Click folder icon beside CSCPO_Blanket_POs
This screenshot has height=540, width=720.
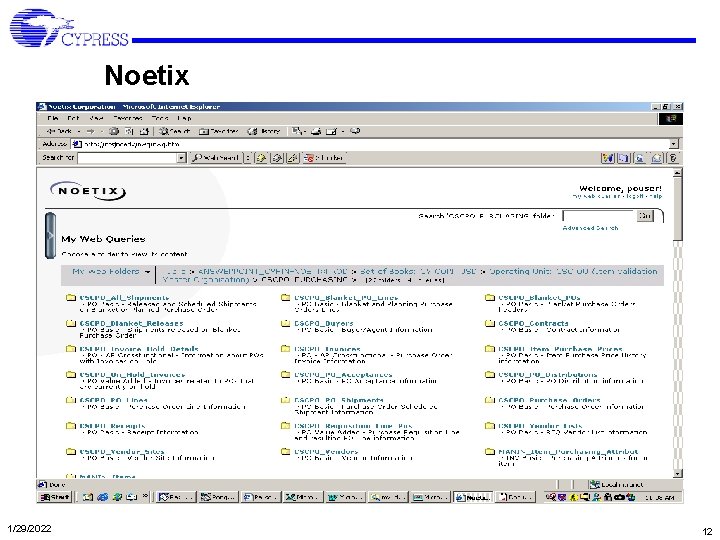pos(490,298)
